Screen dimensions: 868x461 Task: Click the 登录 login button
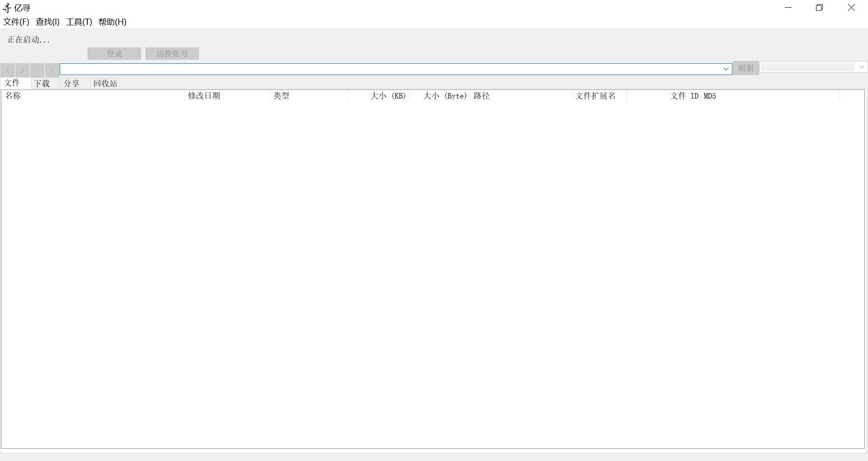tap(114, 54)
